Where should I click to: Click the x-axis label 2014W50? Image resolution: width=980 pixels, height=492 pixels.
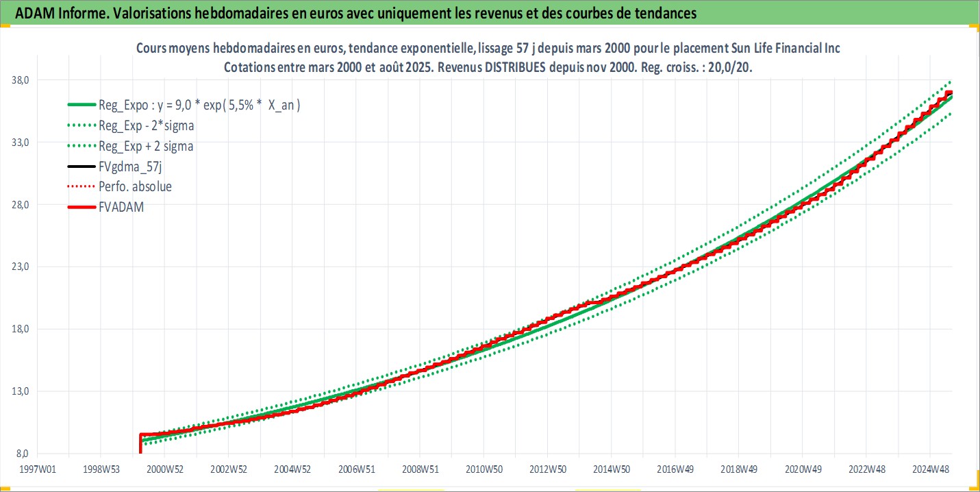pos(611,469)
